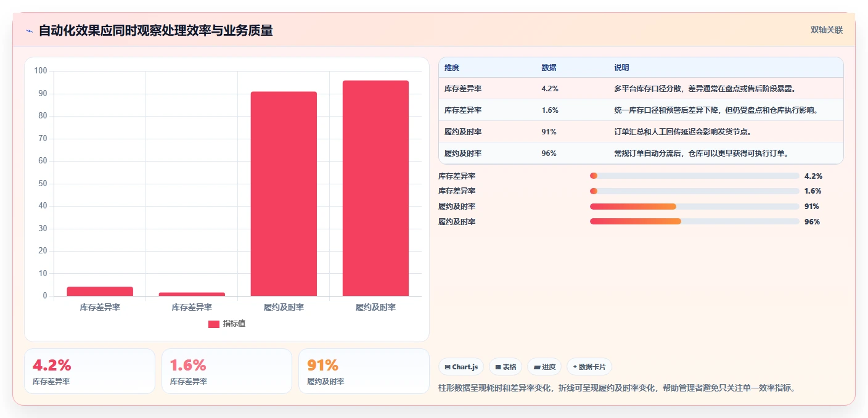Click the 96% value beside its progress bar

point(812,222)
